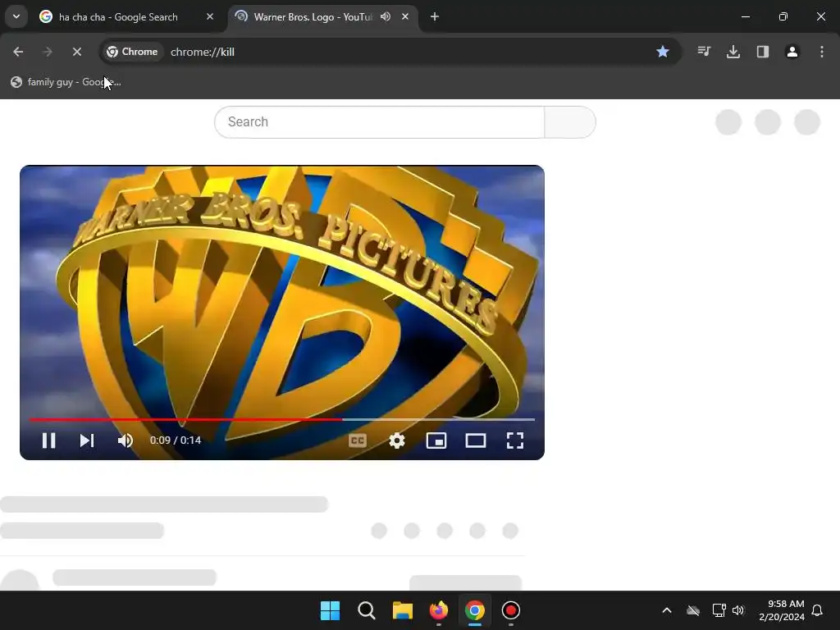Image resolution: width=840 pixels, height=630 pixels.
Task: Open the Windows Start menu
Action: (x=330, y=610)
